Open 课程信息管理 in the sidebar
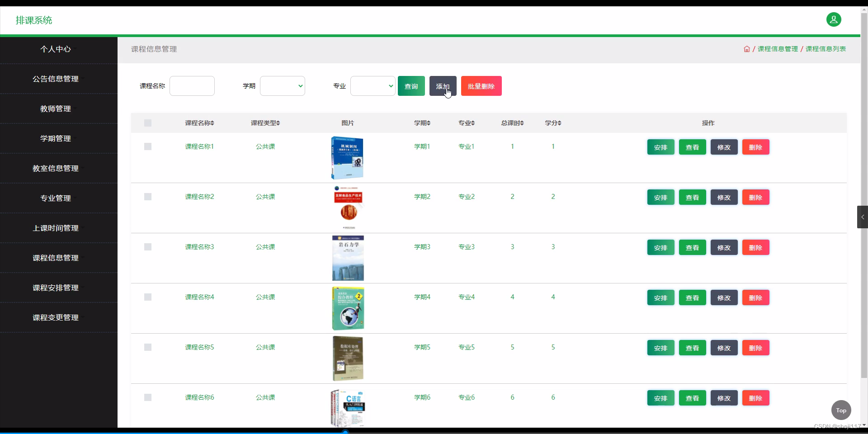868x434 pixels. point(56,258)
